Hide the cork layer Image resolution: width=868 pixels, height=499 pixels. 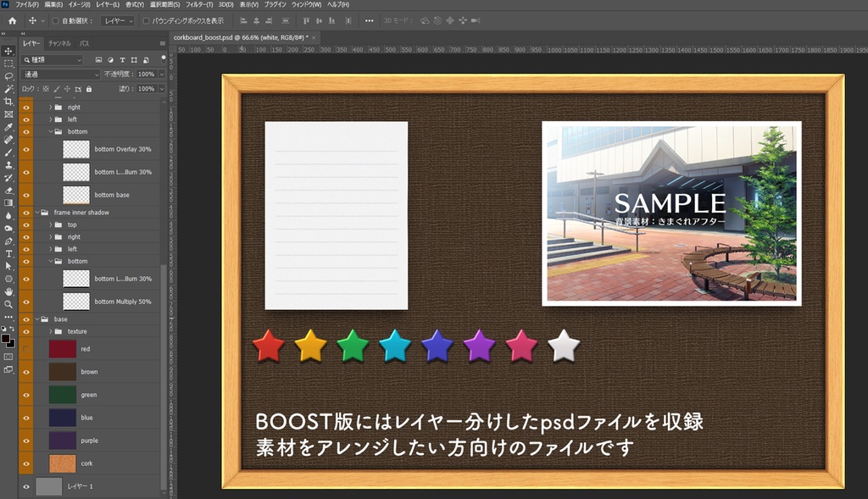click(x=26, y=463)
